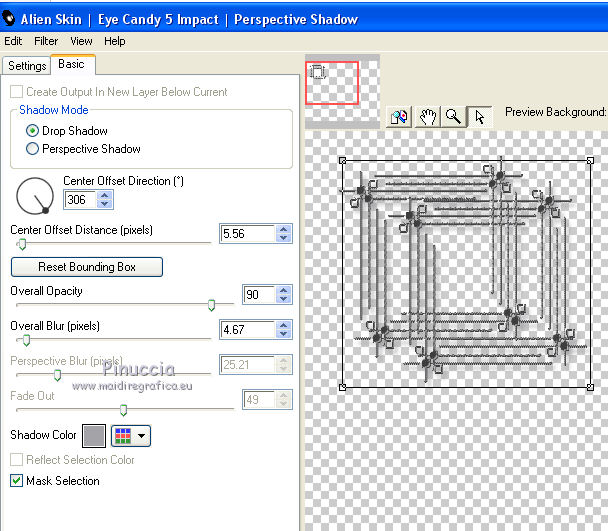Open the Edit menu
Viewport: 608px width, 531px height.
(13, 41)
